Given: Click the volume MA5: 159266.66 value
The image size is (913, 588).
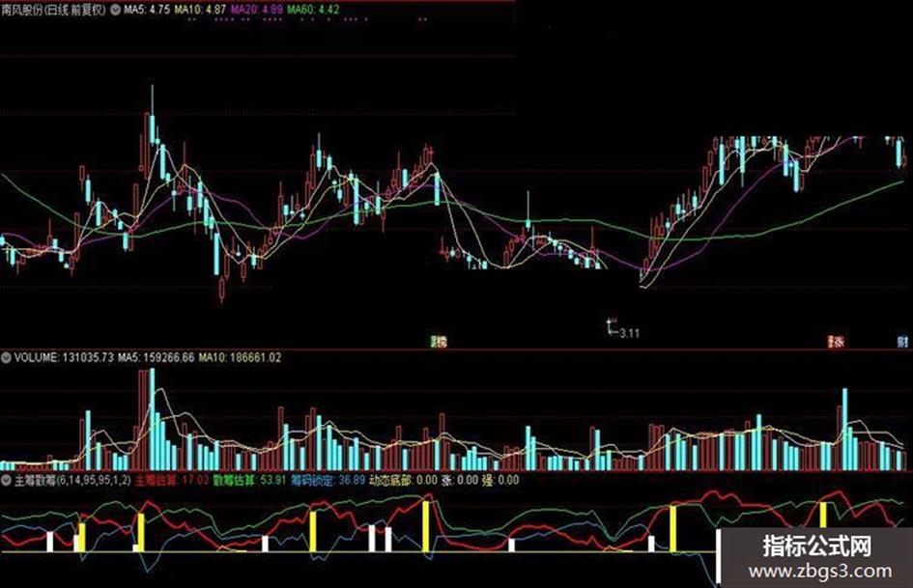Looking at the screenshot, I should [157, 357].
